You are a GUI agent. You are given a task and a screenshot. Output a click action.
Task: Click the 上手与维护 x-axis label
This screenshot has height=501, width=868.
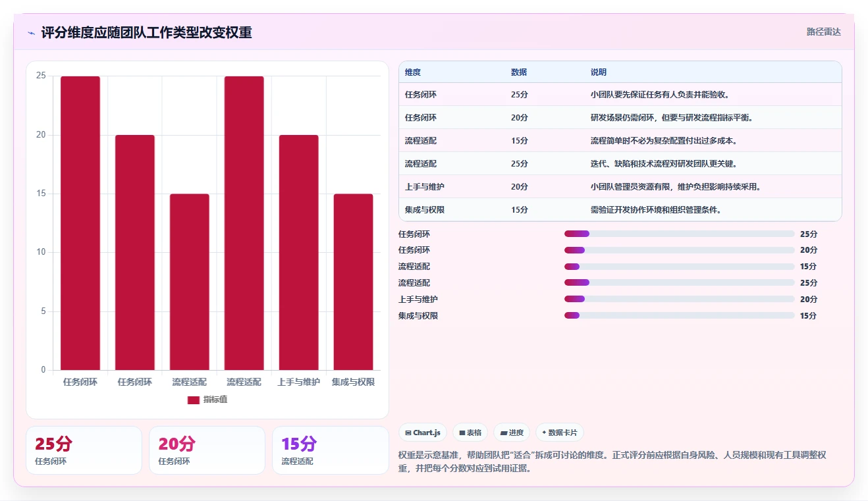tap(299, 382)
